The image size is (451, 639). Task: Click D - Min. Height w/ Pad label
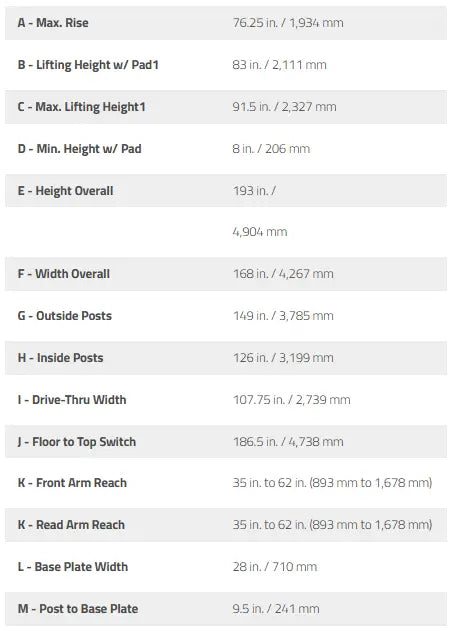tap(79, 149)
